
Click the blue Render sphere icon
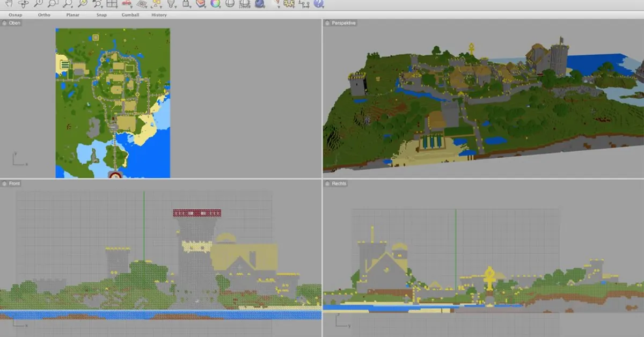tap(259, 4)
